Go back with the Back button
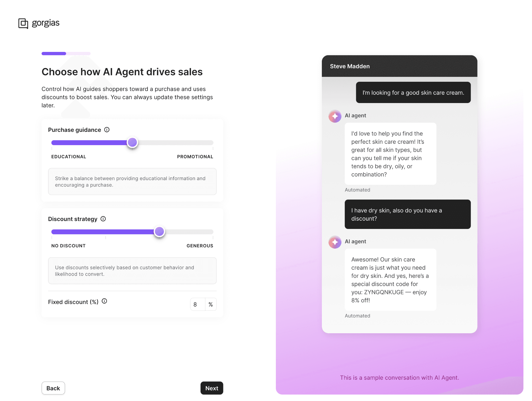The width and height of the screenshot is (532, 401). (x=53, y=388)
